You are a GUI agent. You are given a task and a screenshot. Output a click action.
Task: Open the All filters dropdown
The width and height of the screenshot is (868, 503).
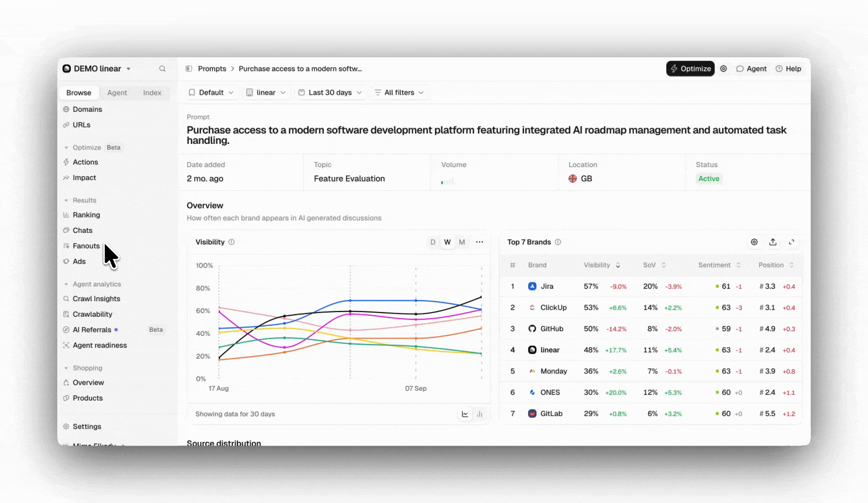pyautogui.click(x=399, y=92)
